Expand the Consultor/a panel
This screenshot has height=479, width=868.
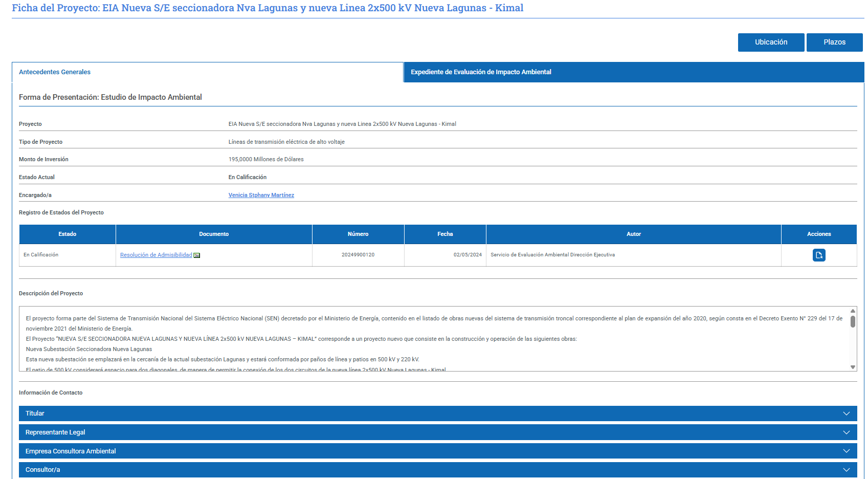point(437,470)
